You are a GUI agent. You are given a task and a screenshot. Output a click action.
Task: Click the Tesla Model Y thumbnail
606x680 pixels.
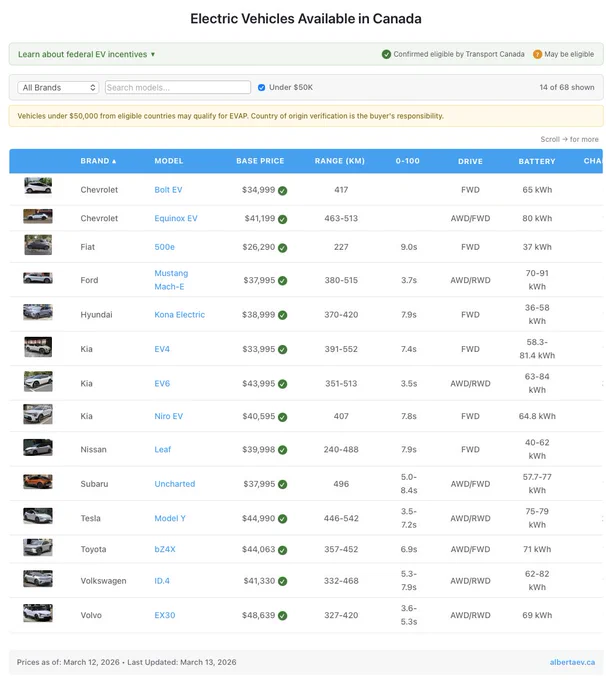coord(38,516)
